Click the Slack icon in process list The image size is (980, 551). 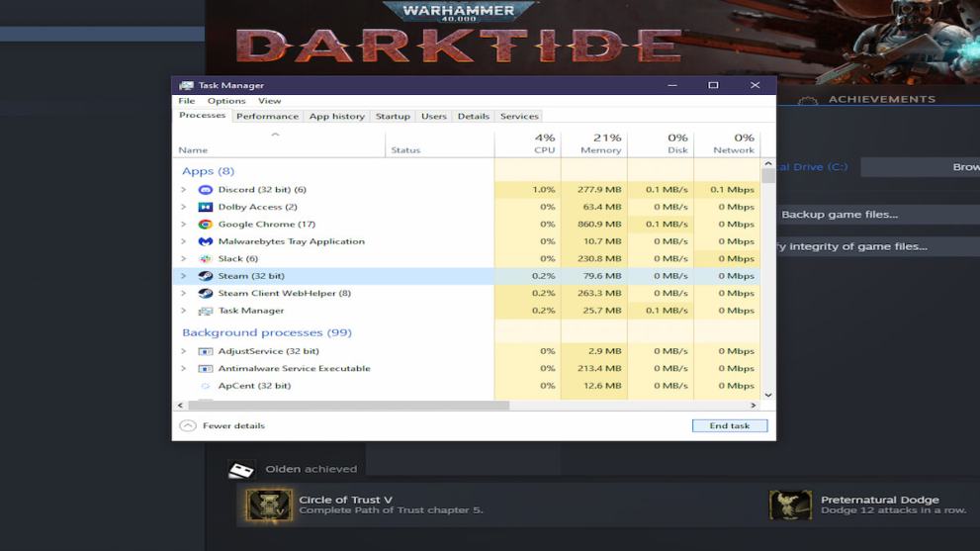point(205,259)
